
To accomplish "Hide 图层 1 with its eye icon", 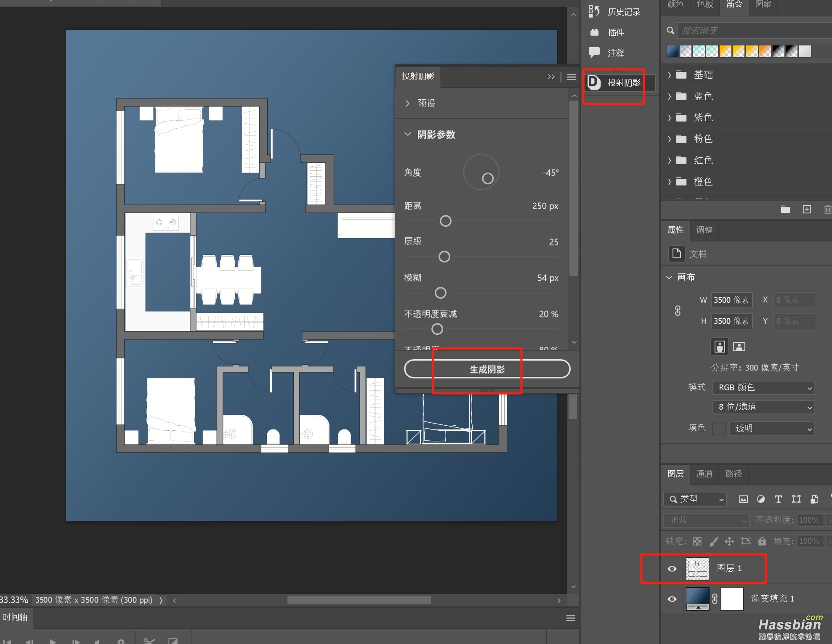I will [672, 569].
